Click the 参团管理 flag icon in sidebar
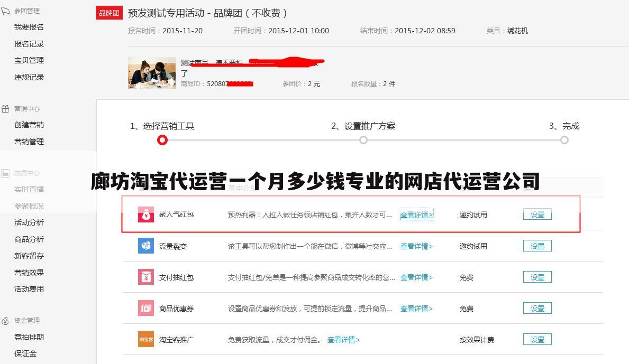The width and height of the screenshot is (629, 364). pos(6,11)
